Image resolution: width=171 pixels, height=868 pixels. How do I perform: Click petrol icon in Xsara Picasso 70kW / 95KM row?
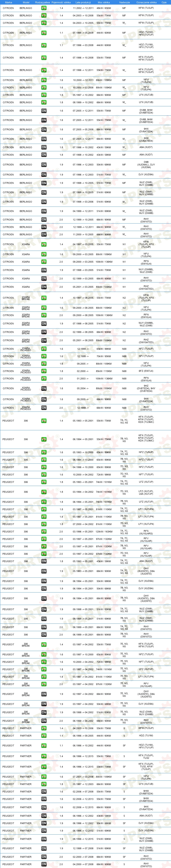coord(44,356)
